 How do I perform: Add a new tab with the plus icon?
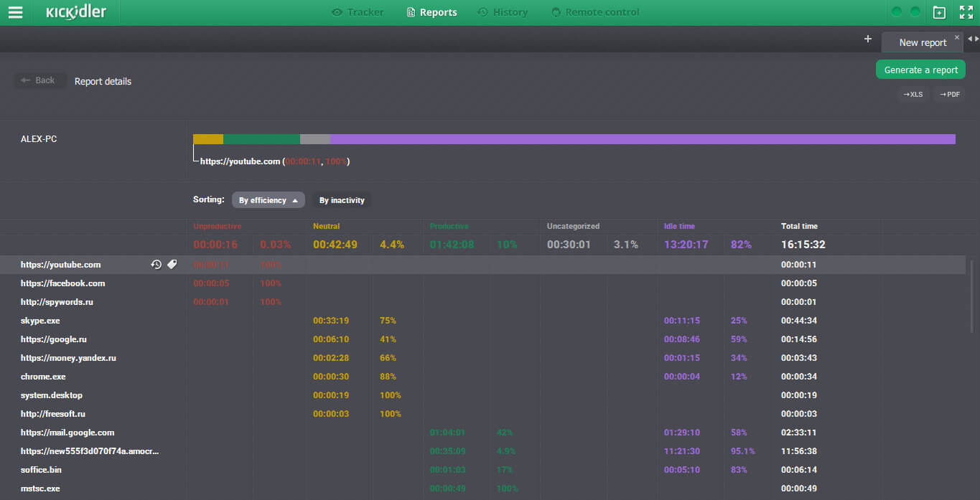point(867,39)
